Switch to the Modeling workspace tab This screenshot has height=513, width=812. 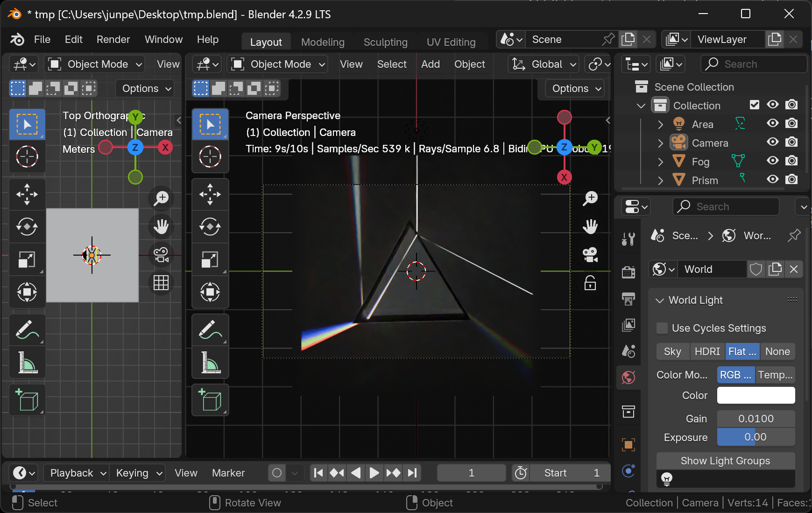click(323, 42)
